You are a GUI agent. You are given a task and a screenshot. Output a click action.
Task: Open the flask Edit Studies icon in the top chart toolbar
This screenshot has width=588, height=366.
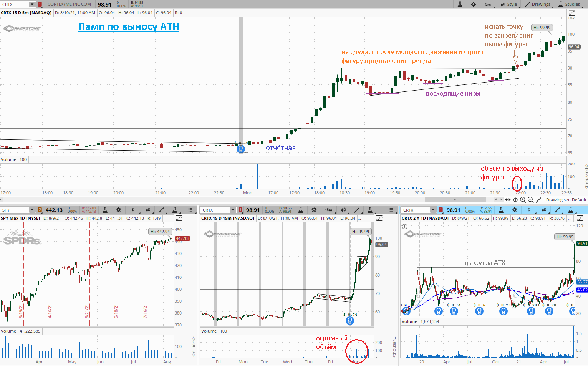460,4
